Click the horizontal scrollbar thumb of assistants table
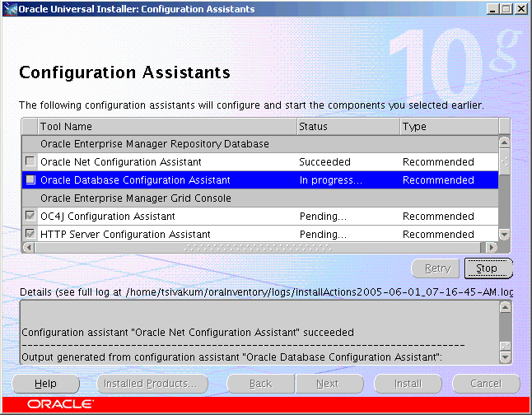 pos(258,248)
